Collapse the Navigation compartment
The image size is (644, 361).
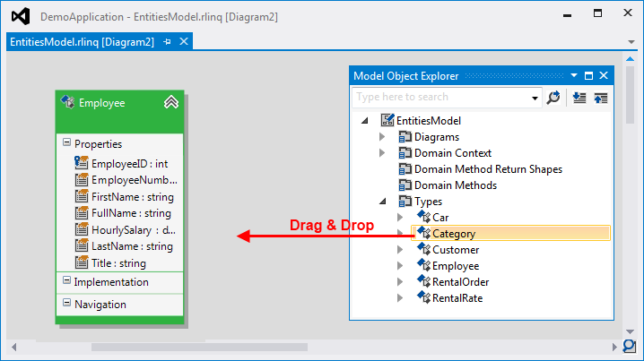point(66,303)
